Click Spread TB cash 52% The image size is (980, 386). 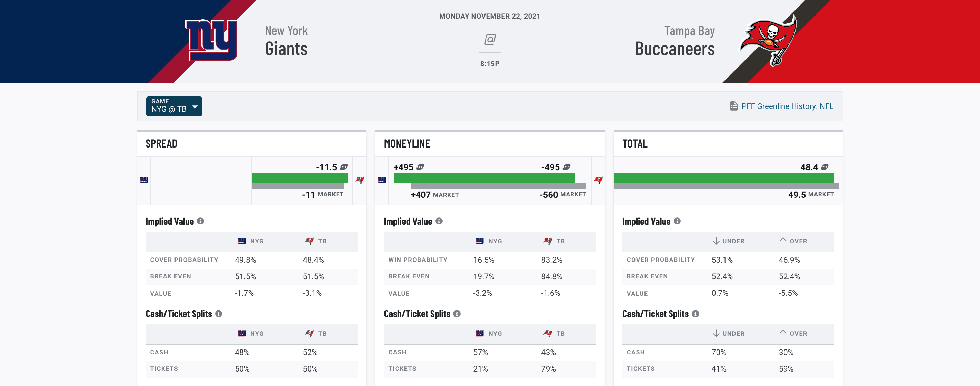(310, 352)
